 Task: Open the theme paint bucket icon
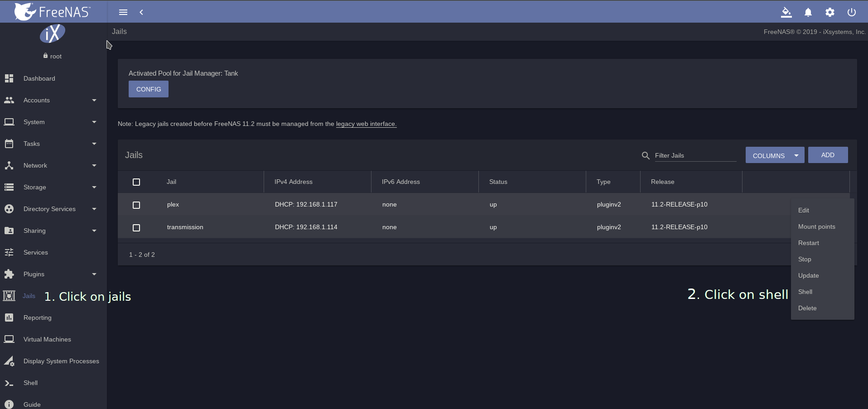point(786,12)
